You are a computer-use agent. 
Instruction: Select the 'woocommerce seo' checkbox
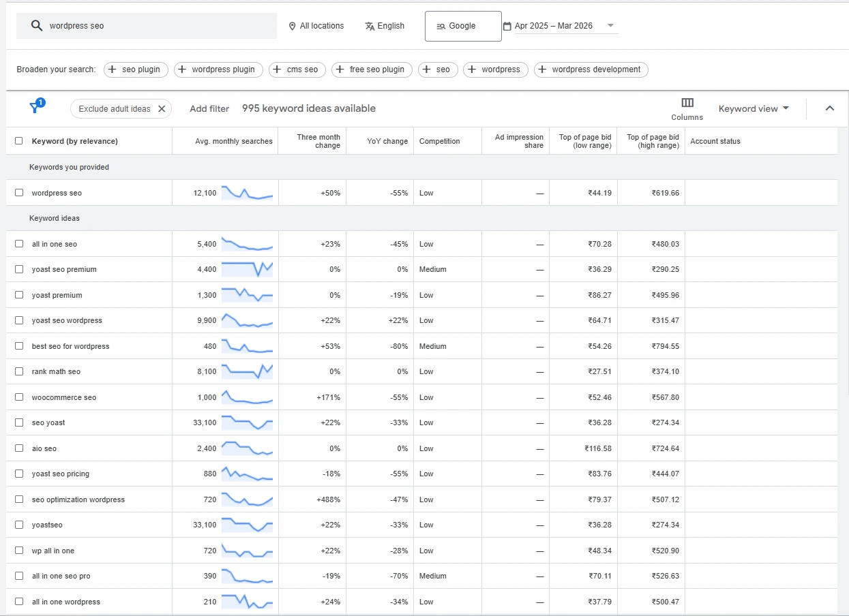coord(19,397)
